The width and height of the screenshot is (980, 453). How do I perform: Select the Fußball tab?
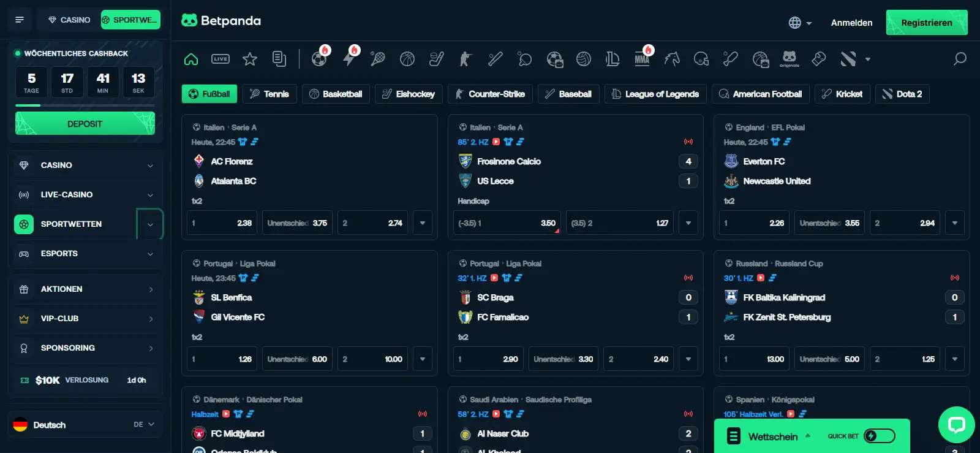(x=209, y=94)
